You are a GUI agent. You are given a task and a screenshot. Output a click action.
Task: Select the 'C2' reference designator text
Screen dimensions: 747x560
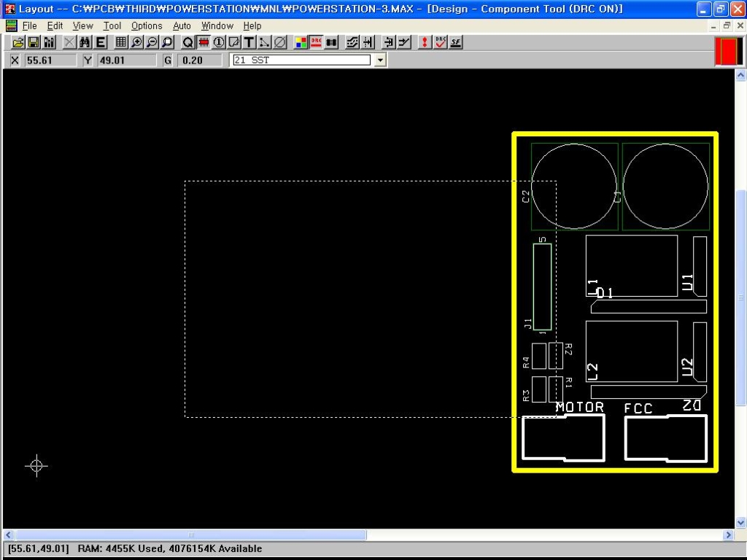(525, 196)
